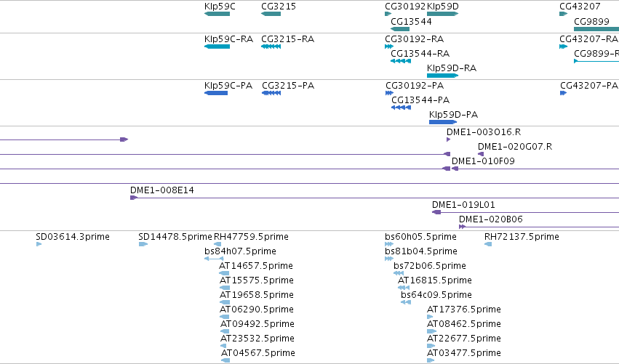Click the AT04567.5prime EST label

point(258,353)
